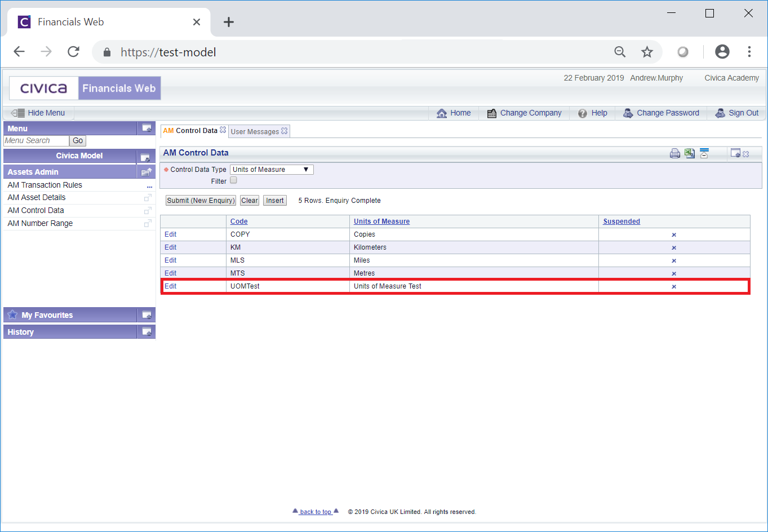Export results to Excel
Screen dimensions: 768x532
pyautogui.click(x=690, y=153)
